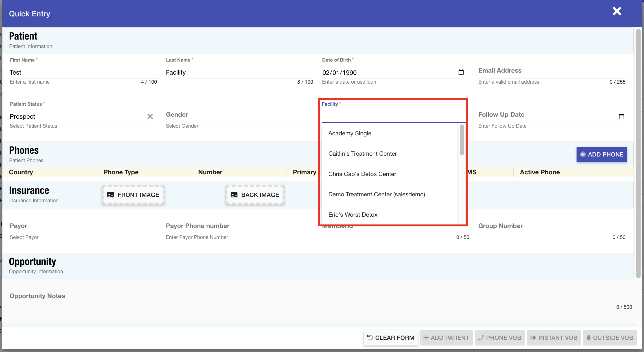Screen dimensions: 644x352
Task: Upload insurance card Back Image
Action: [255, 195]
